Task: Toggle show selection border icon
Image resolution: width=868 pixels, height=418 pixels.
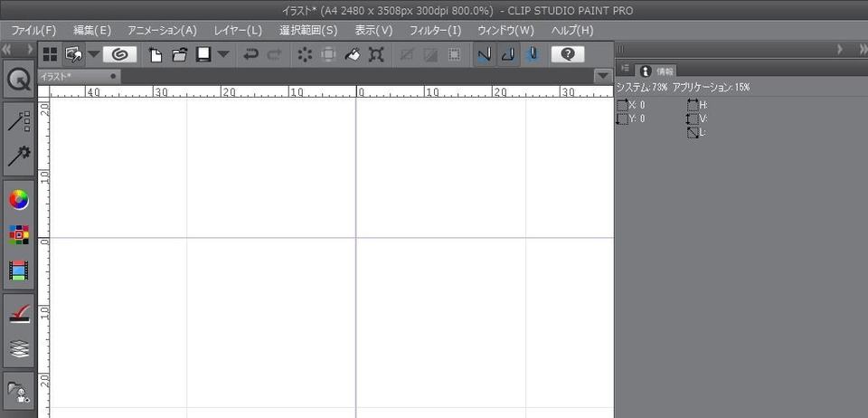Action: click(x=454, y=54)
